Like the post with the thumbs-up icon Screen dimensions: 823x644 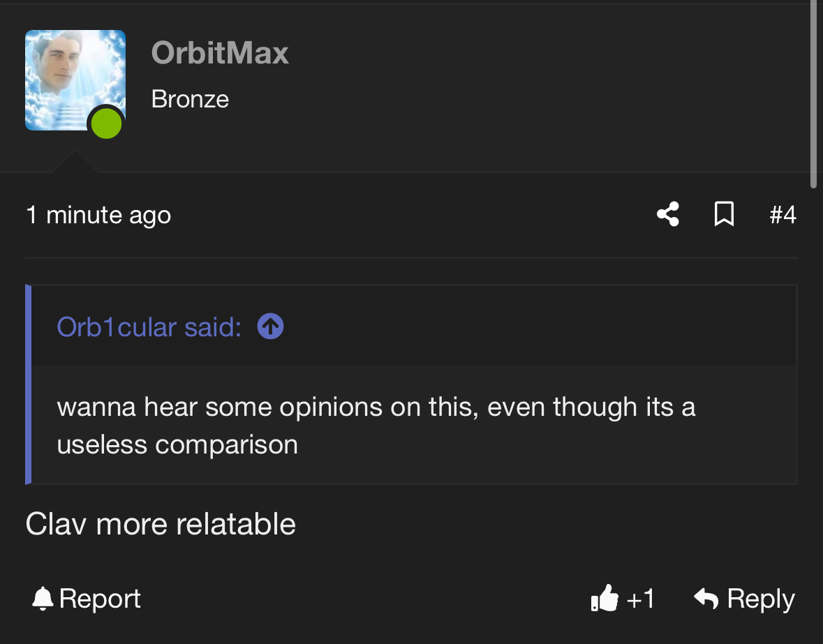[x=605, y=598]
